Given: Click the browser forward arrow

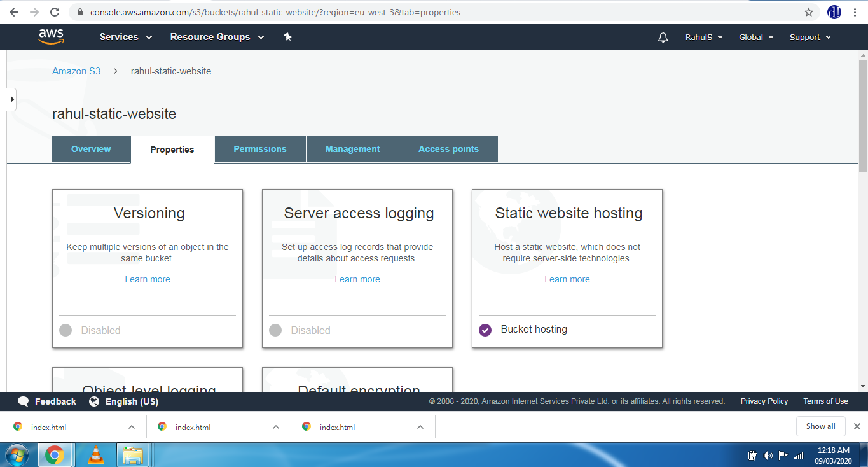Looking at the screenshot, I should tap(34, 12).
